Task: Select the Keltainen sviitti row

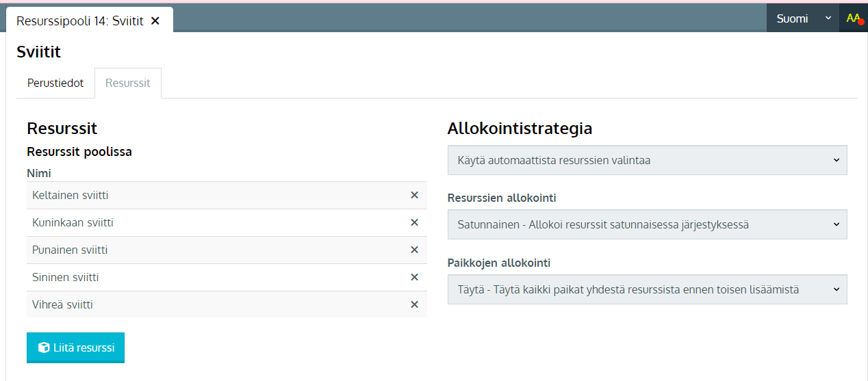Action: 227,195
